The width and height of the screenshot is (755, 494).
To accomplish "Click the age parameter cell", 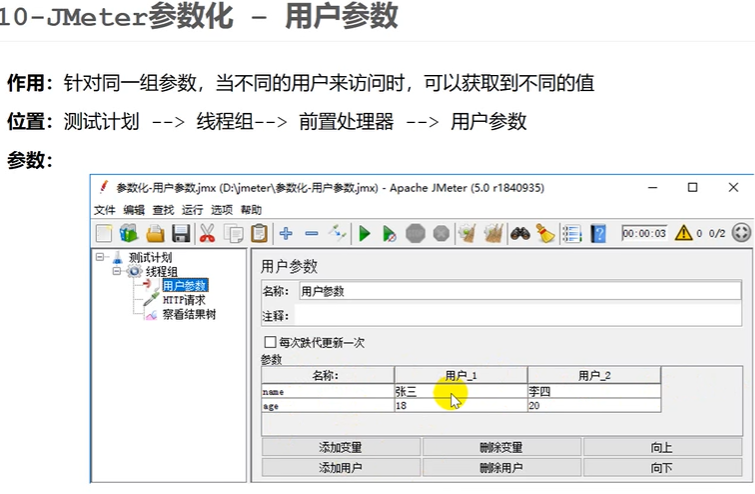I will 328,405.
